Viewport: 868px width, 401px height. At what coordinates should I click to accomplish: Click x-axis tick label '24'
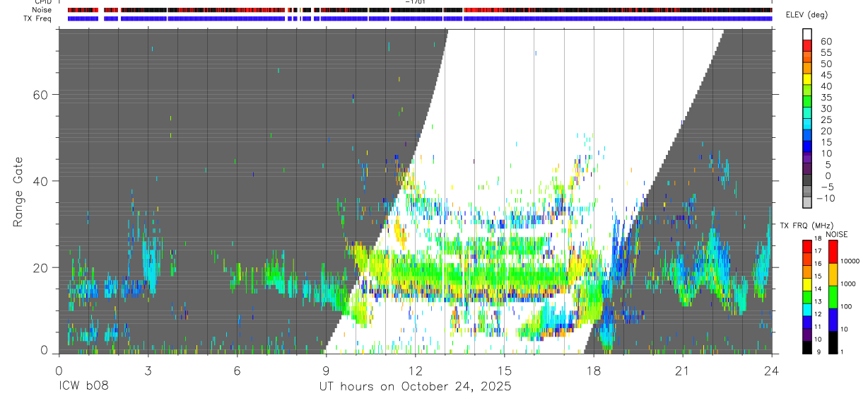pos(772,371)
